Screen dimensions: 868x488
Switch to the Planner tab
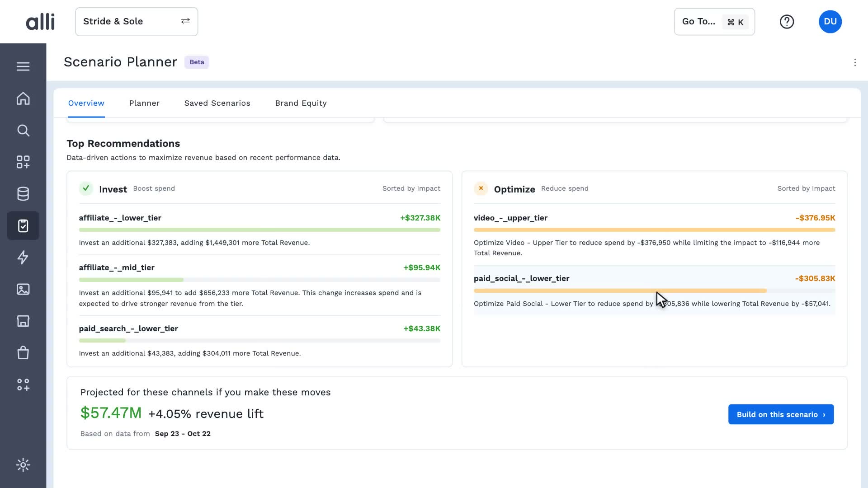point(144,103)
